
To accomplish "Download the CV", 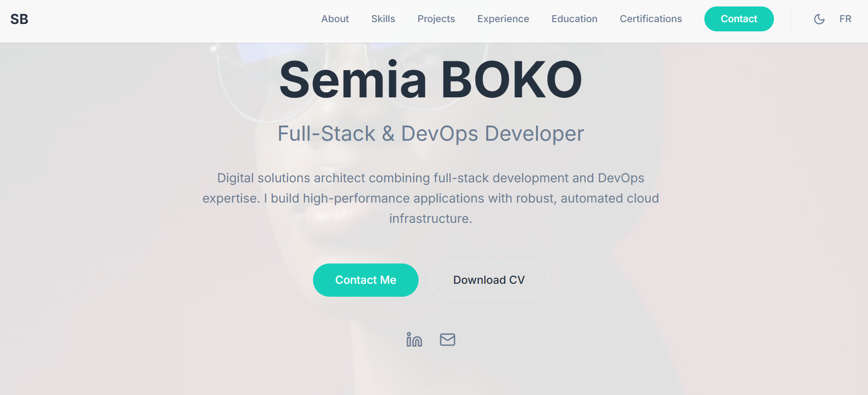I will tap(489, 280).
